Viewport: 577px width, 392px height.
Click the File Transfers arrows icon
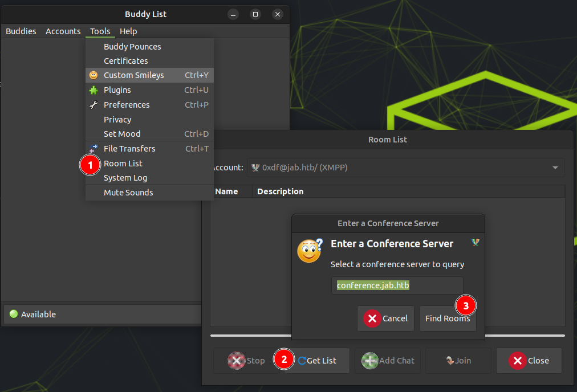93,149
